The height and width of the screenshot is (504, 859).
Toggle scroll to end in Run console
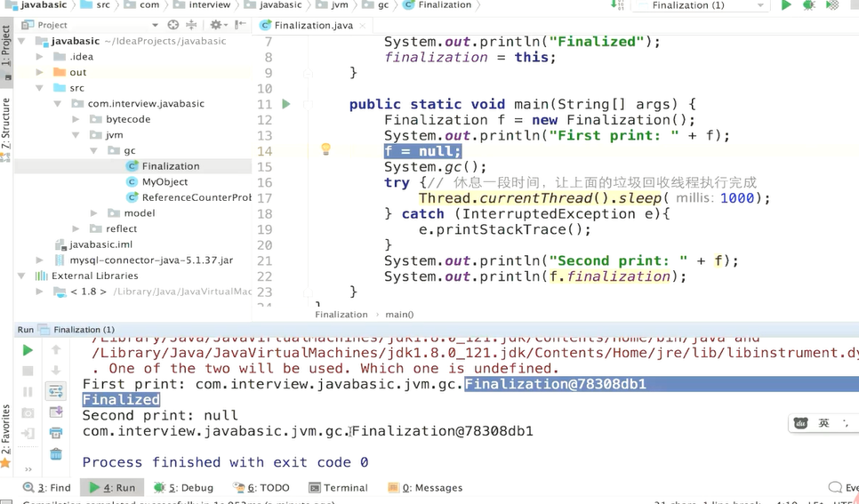pos(56,412)
